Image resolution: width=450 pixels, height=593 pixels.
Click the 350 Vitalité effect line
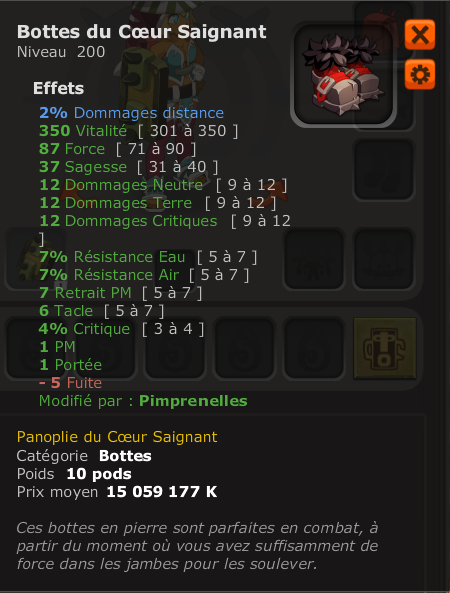(x=139, y=131)
